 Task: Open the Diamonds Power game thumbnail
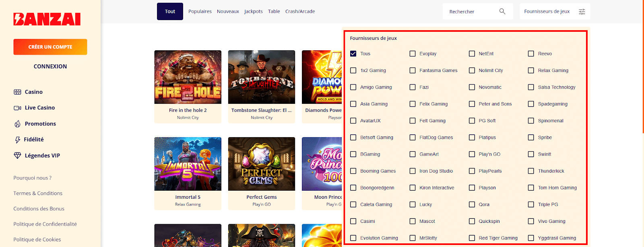(x=322, y=77)
